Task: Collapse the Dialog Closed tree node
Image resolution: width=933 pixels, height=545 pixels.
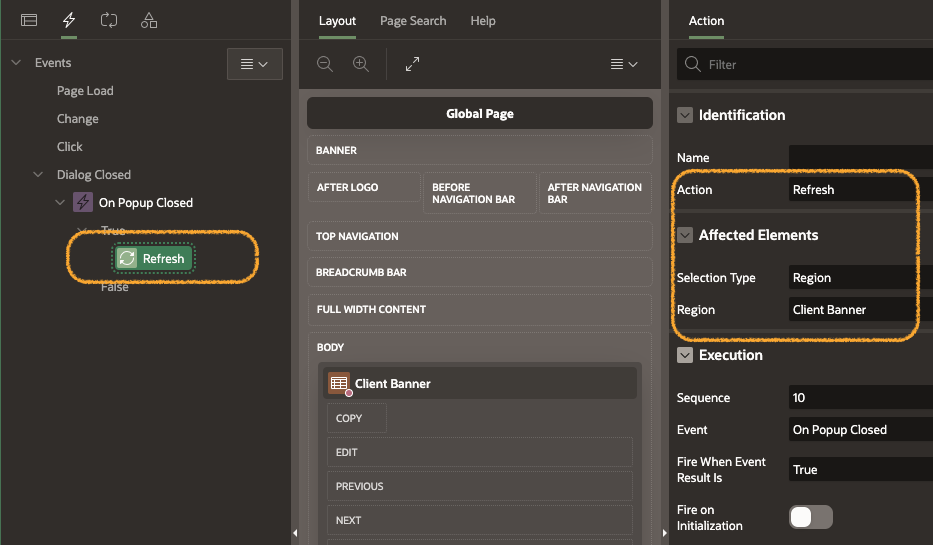Action: (38, 175)
